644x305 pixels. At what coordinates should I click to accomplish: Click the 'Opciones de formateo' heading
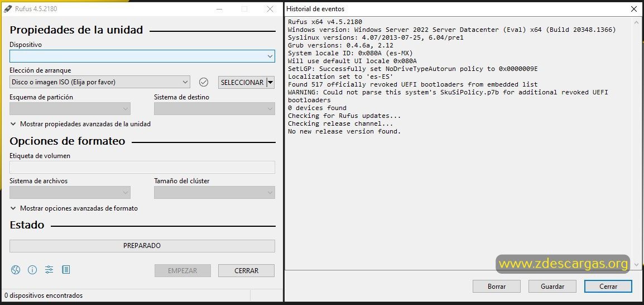[68, 141]
